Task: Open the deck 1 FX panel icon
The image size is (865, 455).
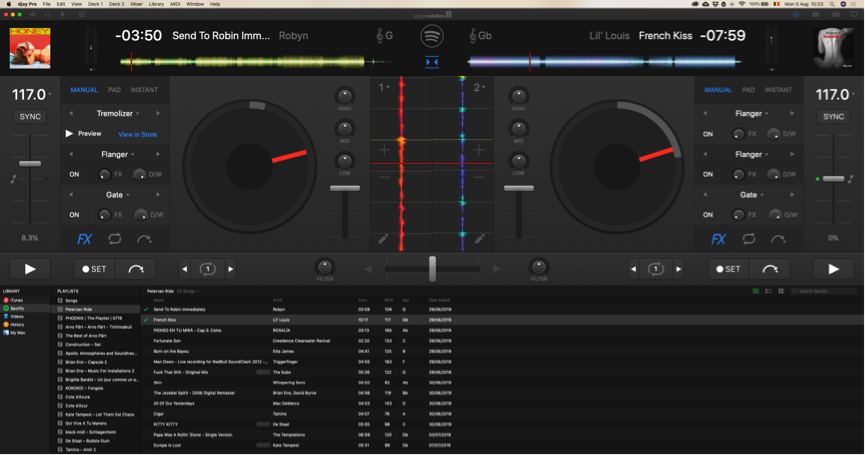Action: click(84, 239)
